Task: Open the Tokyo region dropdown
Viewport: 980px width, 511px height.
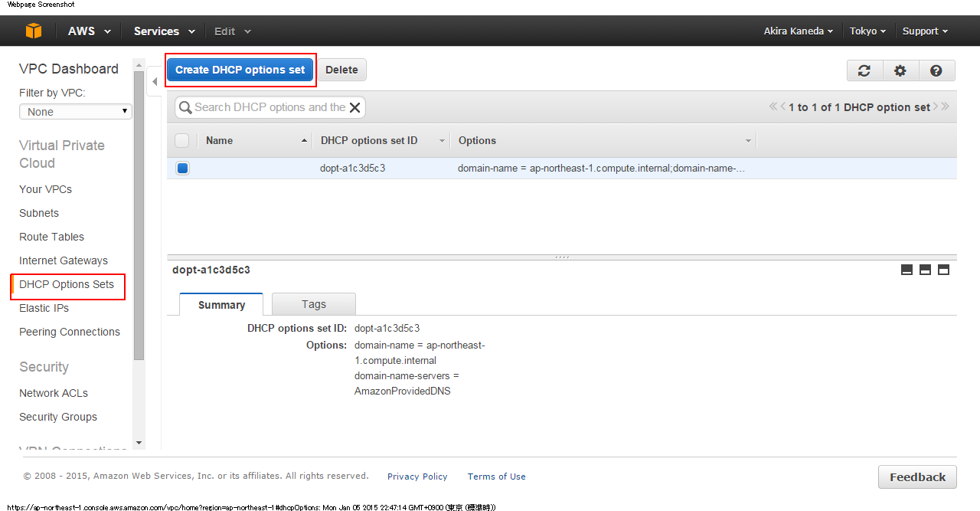Action: click(x=867, y=31)
